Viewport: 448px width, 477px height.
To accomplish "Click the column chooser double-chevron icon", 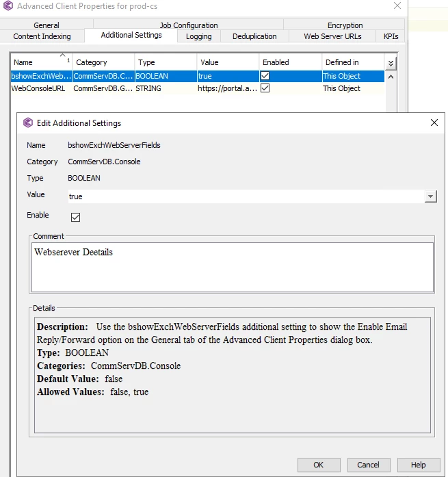I will pos(391,63).
